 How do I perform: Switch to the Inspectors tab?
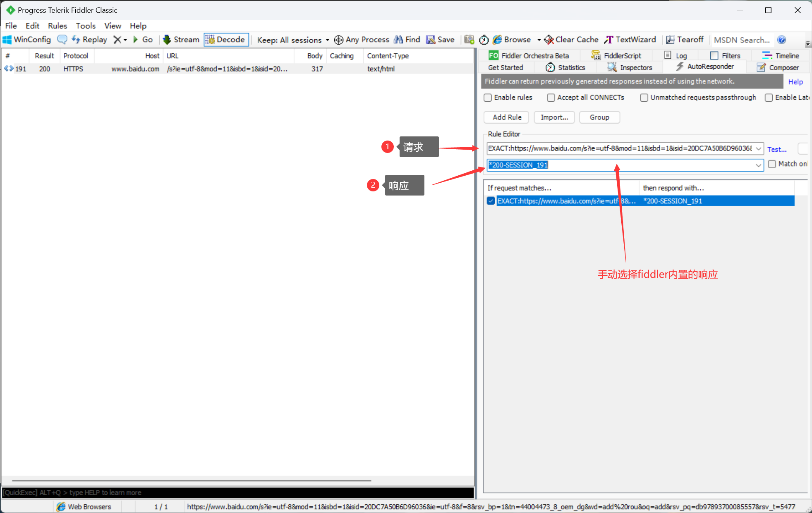[630, 67]
